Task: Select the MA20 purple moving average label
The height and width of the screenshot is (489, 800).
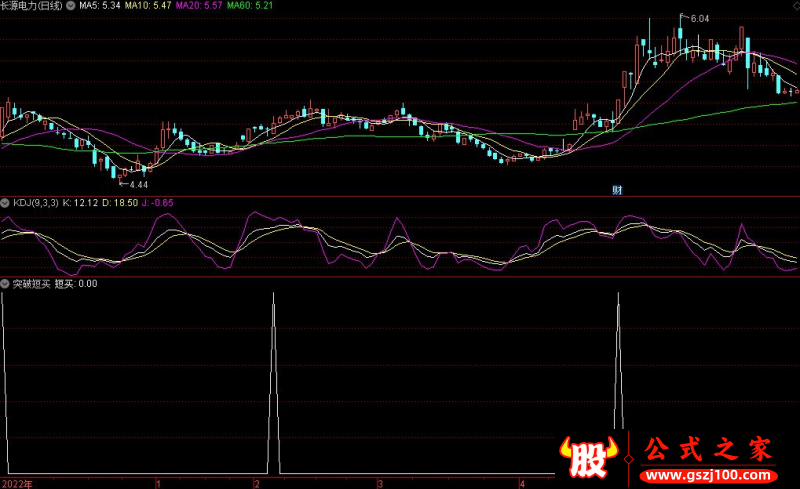Action: (x=199, y=5)
